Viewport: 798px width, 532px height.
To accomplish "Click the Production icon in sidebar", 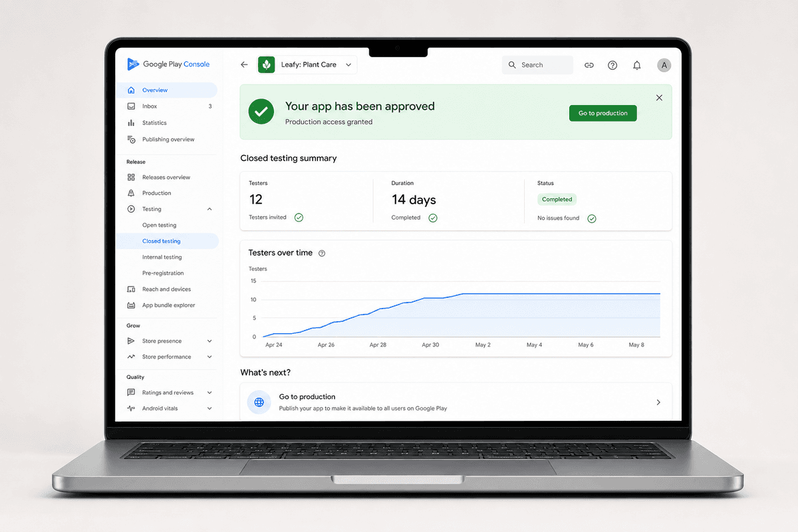I will coord(131,194).
